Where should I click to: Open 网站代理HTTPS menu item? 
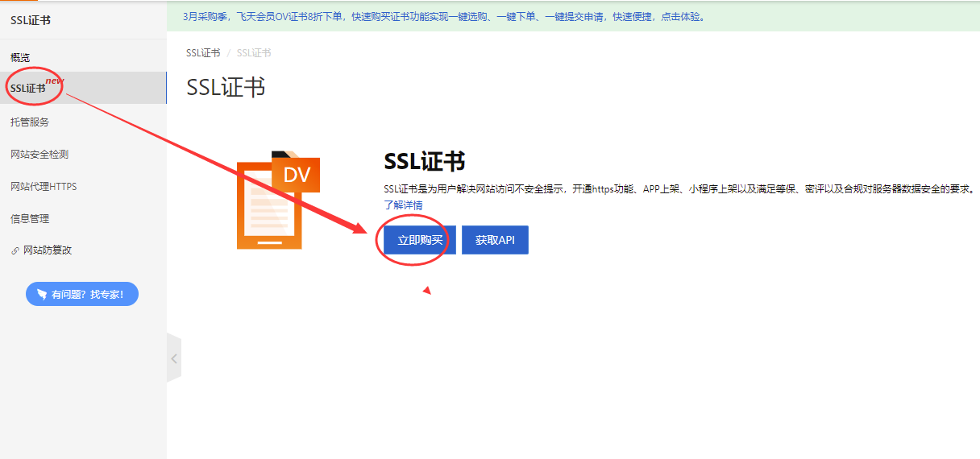point(44,186)
